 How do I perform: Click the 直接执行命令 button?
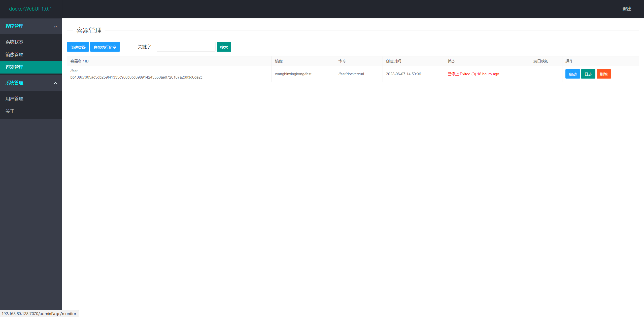click(x=105, y=47)
